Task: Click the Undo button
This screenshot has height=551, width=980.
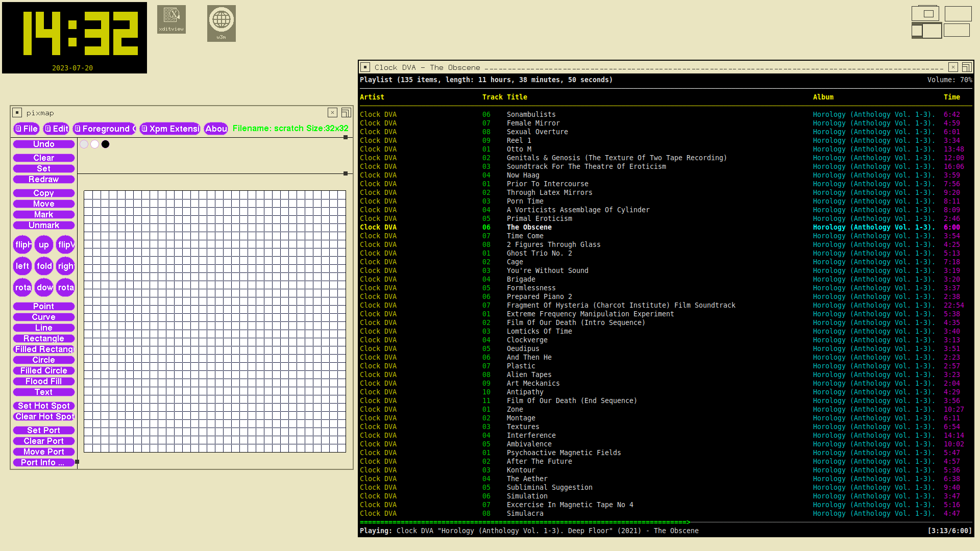Action: pos(44,144)
